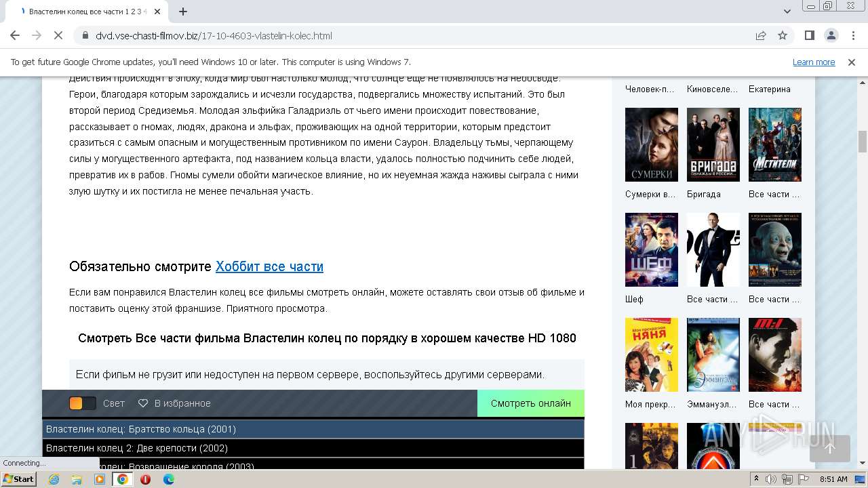
Task: Click the address bar URL
Action: click(214, 35)
